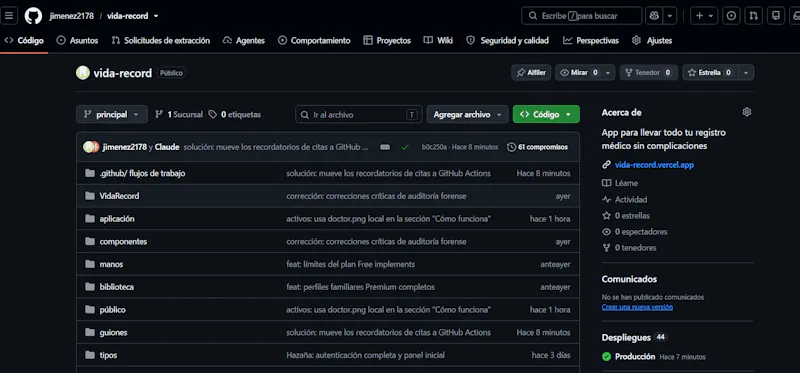Image resolution: width=800 pixels, height=373 pixels.
Task: Click the create new plus button
Action: click(x=704, y=16)
